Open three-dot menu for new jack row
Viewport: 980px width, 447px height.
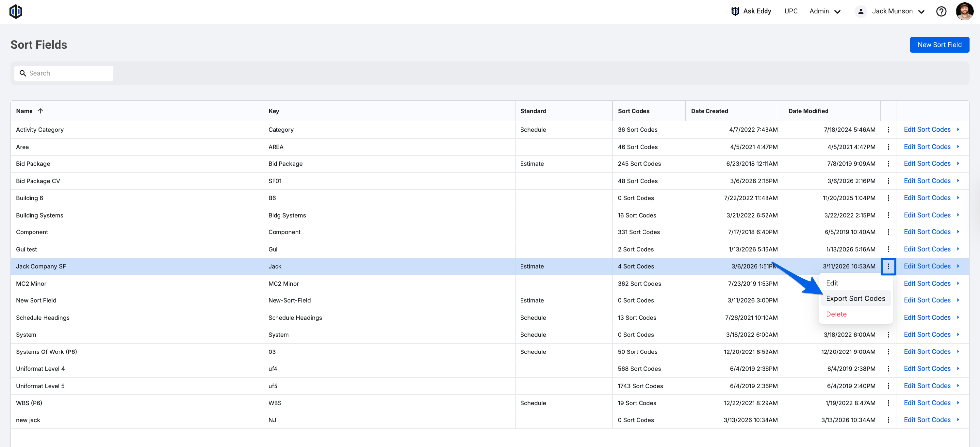(888, 420)
